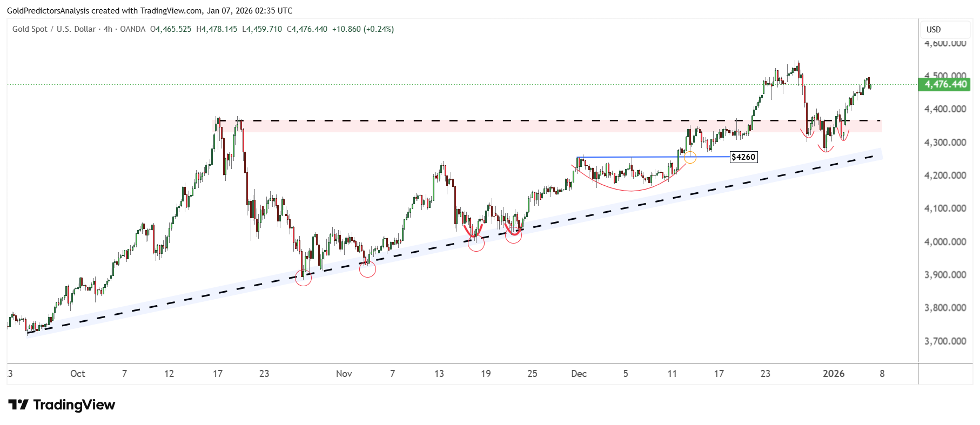Open the USD currency selector
This screenshot has width=980, height=425.
944,29
